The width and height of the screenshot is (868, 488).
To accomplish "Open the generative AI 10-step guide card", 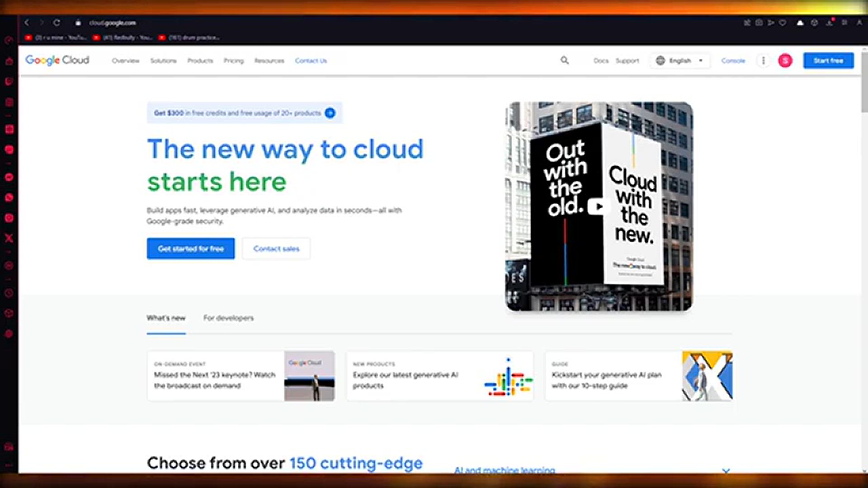I will [639, 376].
